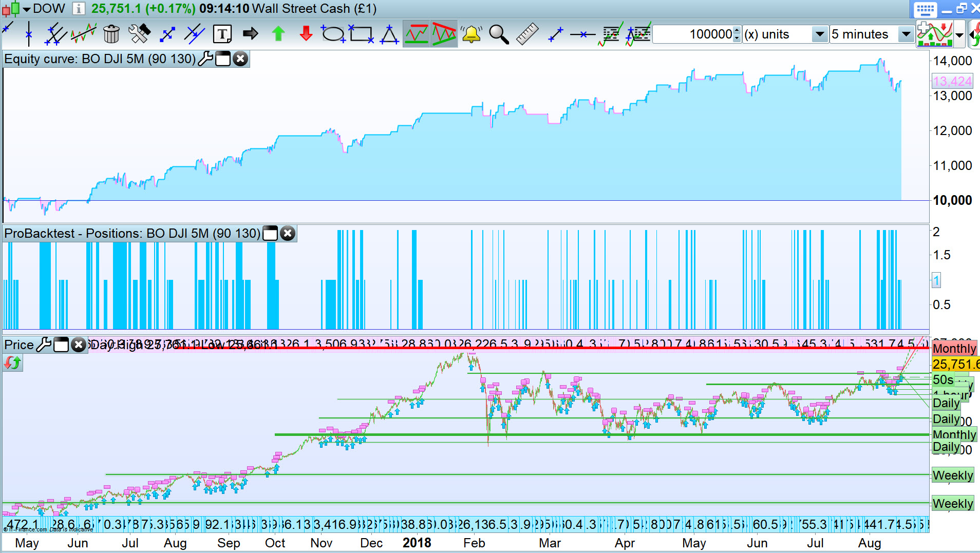Toggle the support and resistance lines button
Screen dimensions: 980x553
tap(416, 34)
